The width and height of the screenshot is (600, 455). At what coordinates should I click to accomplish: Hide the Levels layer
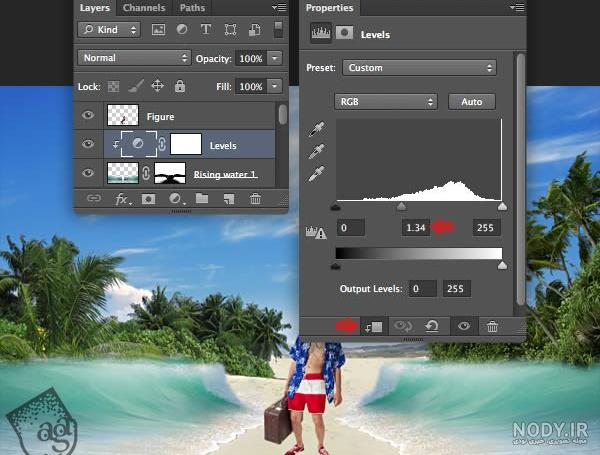point(88,144)
